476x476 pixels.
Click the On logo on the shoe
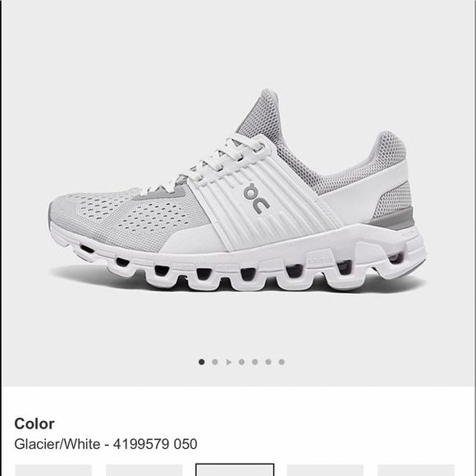click(x=257, y=199)
